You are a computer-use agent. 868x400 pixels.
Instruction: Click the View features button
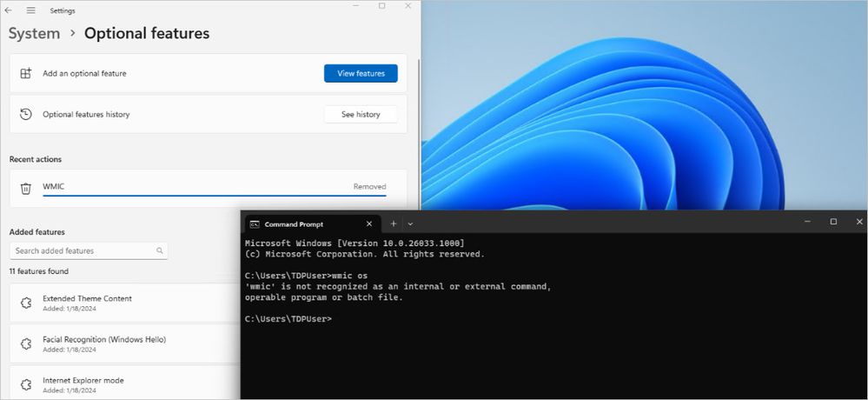pyautogui.click(x=361, y=73)
